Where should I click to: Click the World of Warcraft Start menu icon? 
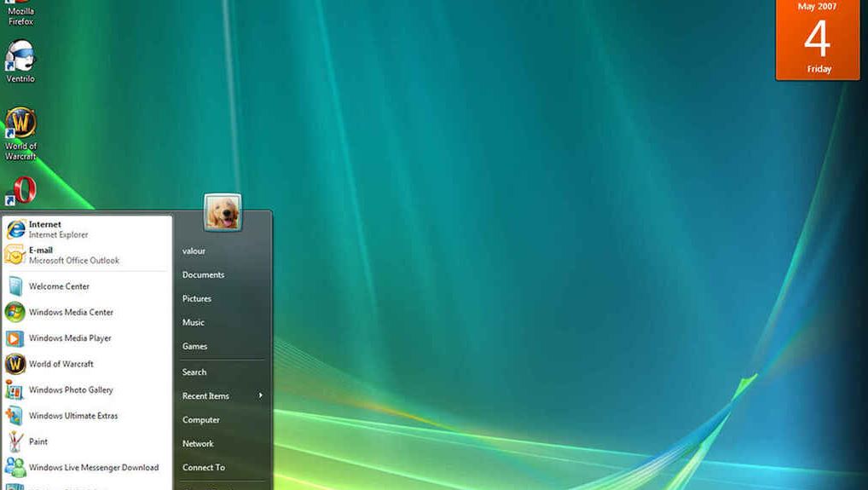coord(15,364)
